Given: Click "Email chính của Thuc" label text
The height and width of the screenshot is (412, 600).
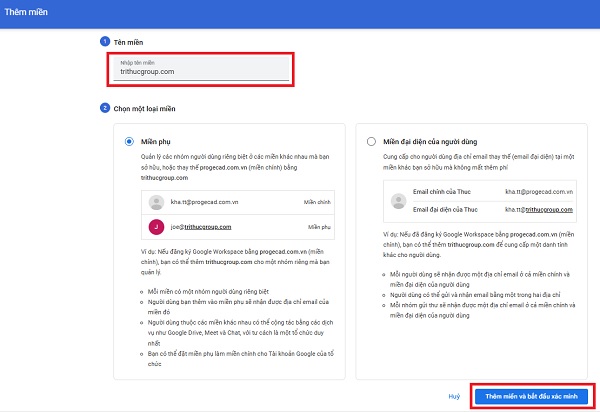Looking at the screenshot, I should click(x=440, y=191).
